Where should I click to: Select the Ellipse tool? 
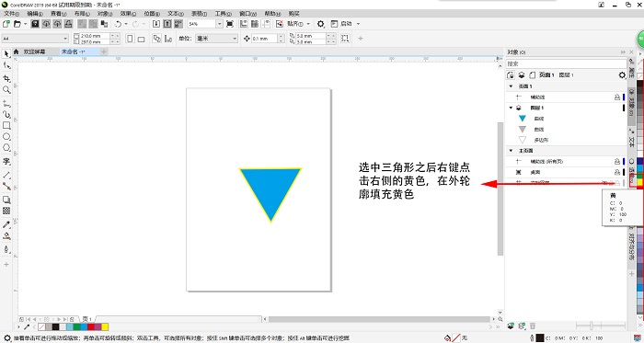pos(6,137)
